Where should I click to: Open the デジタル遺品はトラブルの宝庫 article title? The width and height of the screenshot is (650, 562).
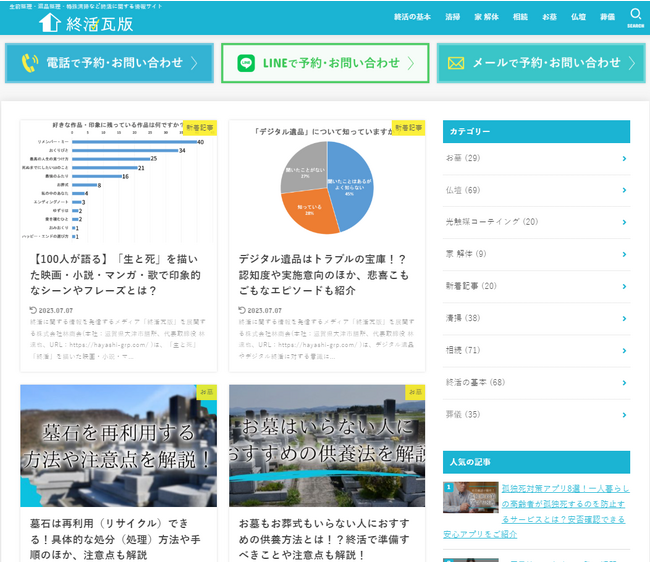coord(324,275)
